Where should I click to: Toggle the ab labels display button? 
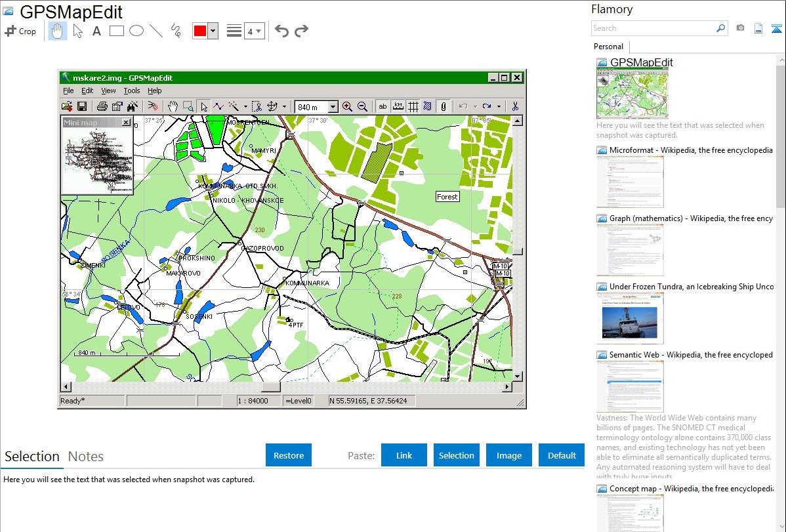[383, 106]
